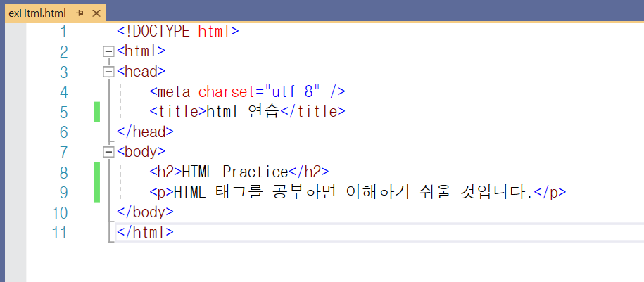The height and width of the screenshot is (282, 644).
Task: Click the opening <html> tag on line 2
Action: [141, 51]
